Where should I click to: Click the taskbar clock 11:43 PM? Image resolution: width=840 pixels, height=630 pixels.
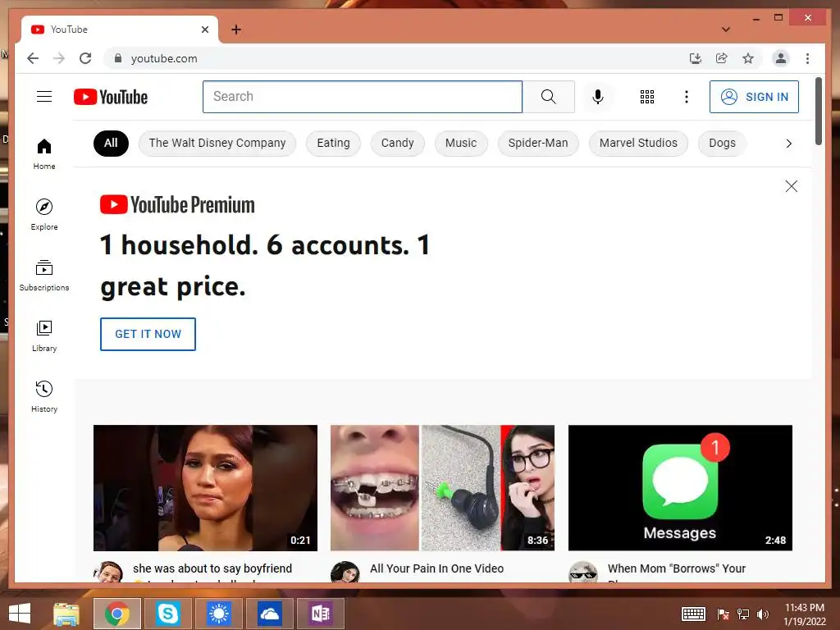click(x=805, y=608)
